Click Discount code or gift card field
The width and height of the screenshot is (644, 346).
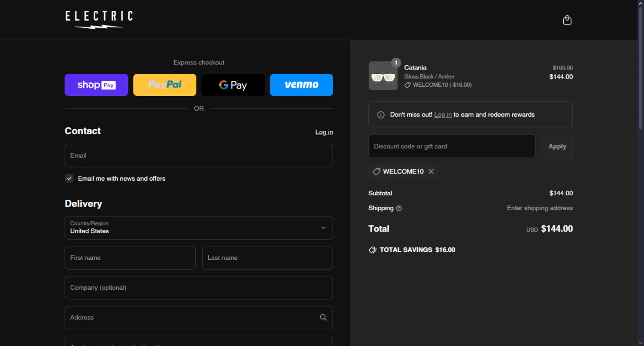click(452, 146)
